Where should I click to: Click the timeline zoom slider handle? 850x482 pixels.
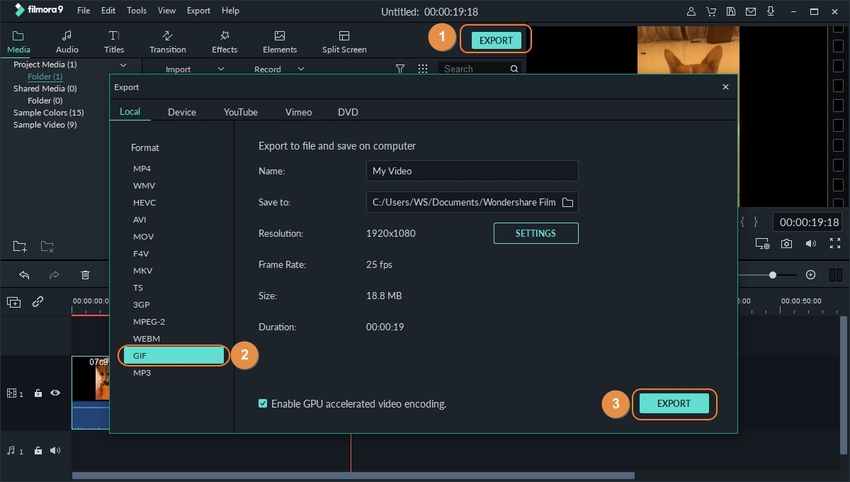(772, 275)
